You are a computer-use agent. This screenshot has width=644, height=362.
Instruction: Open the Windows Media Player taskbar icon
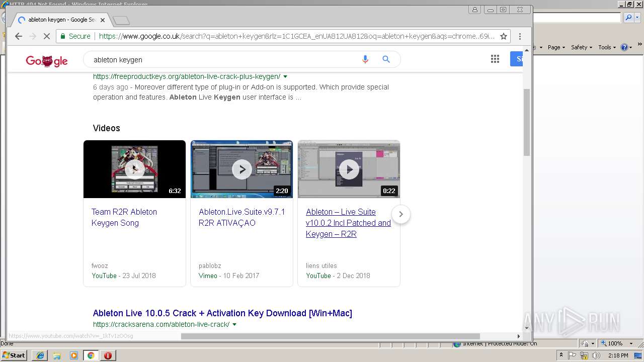pyautogui.click(x=74, y=355)
